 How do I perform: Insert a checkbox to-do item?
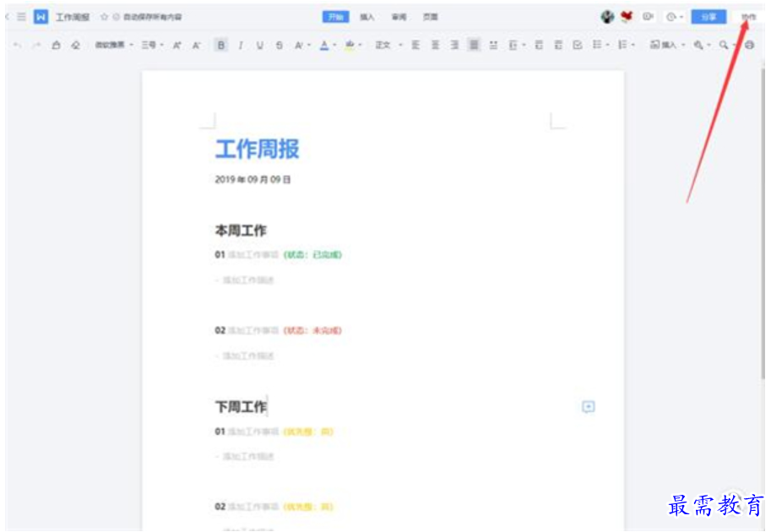[x=578, y=46]
